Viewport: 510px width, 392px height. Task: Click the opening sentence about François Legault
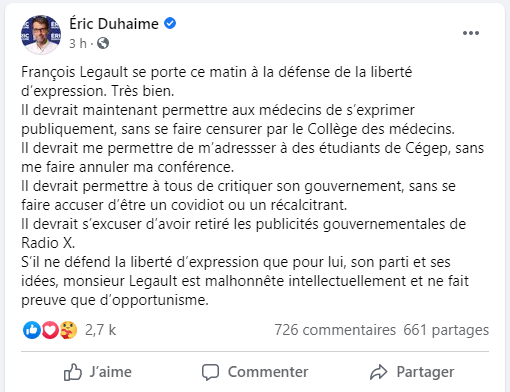point(217,81)
